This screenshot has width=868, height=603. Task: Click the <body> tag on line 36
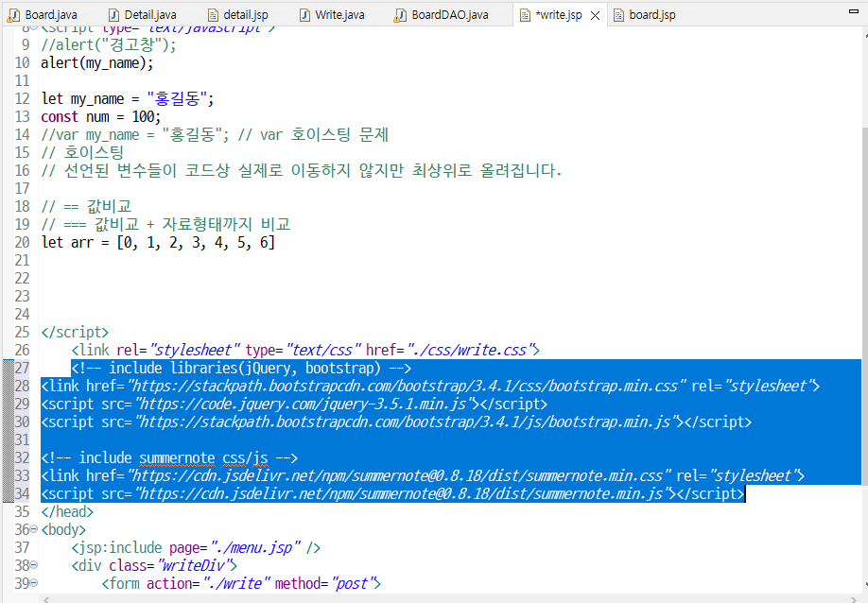[x=63, y=529]
